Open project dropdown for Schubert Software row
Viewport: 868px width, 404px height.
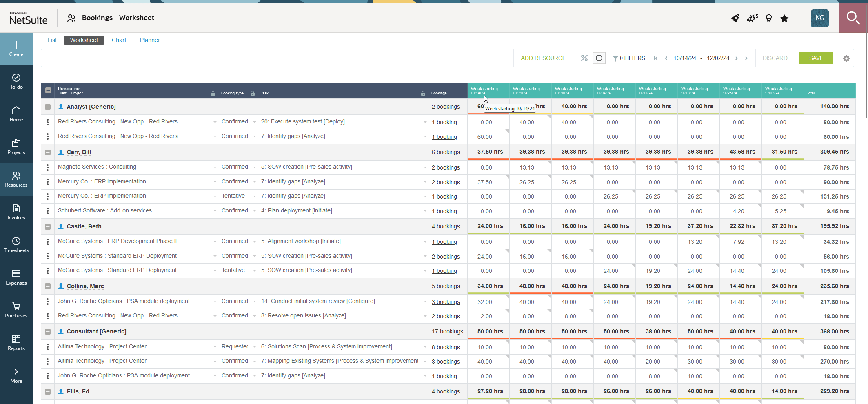pos(215,211)
